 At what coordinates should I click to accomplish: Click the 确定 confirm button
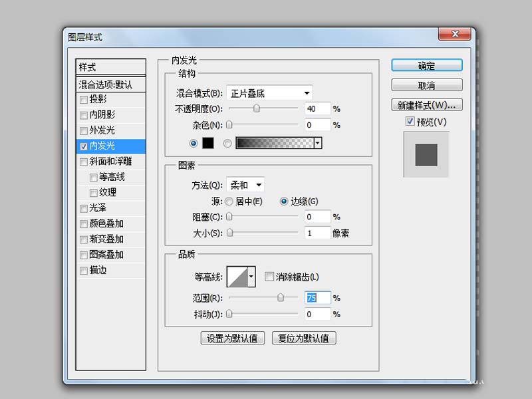point(426,66)
